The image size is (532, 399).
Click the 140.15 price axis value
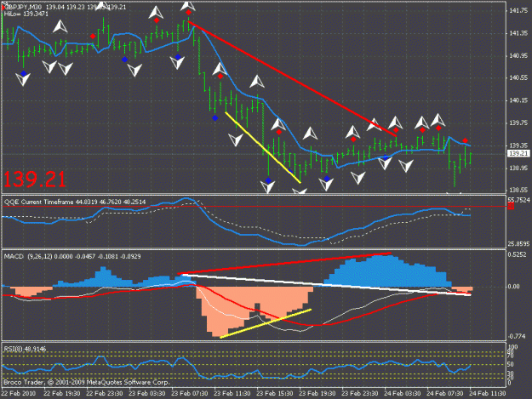click(518, 100)
